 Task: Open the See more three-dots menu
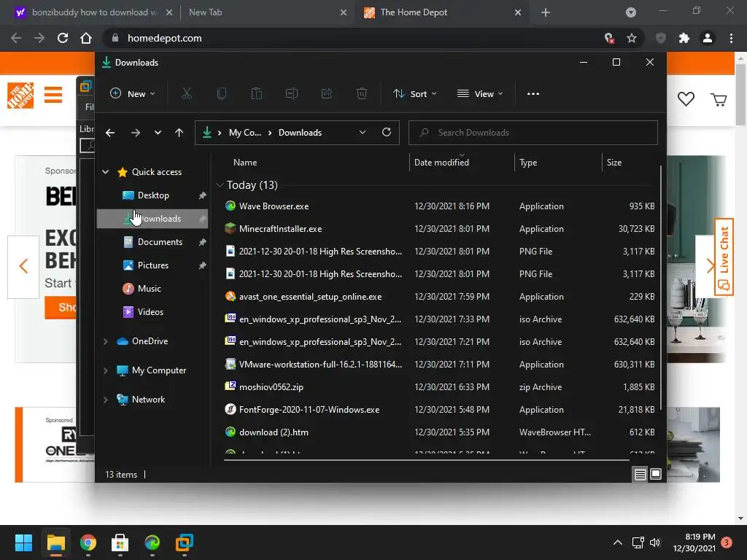(x=533, y=94)
